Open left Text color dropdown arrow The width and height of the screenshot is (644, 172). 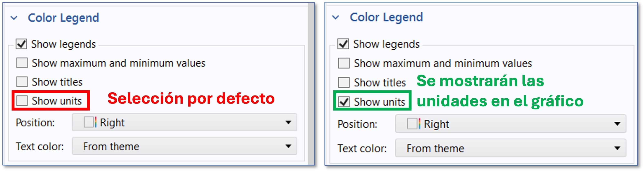288,146
